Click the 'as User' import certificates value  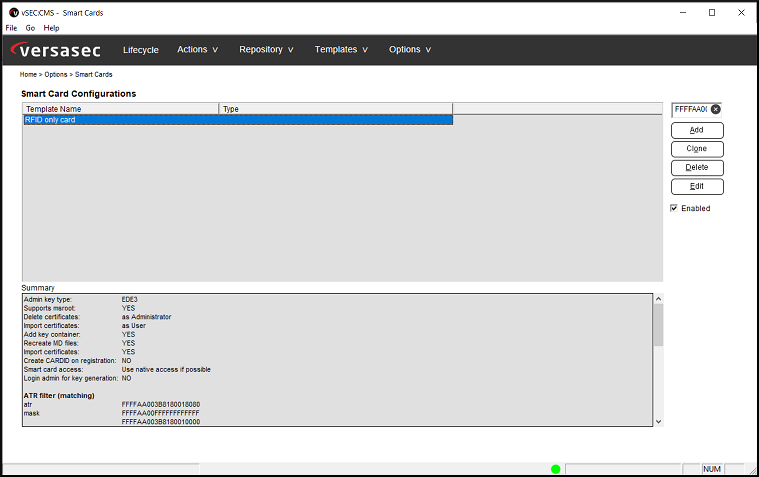[x=134, y=325]
